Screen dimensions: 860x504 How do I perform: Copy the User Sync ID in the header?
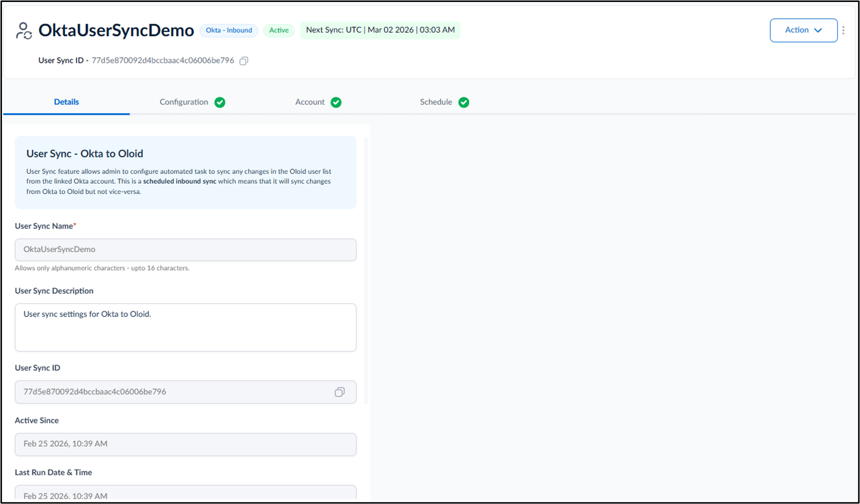244,61
